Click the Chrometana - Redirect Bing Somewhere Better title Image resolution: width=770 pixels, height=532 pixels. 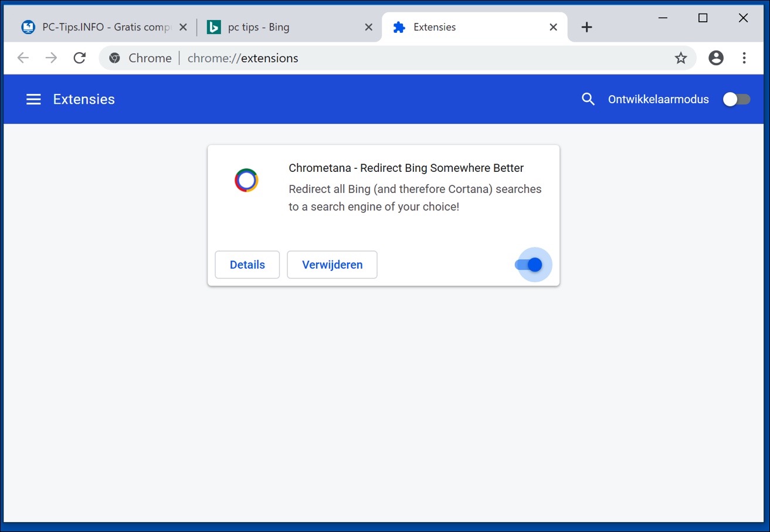click(x=406, y=168)
